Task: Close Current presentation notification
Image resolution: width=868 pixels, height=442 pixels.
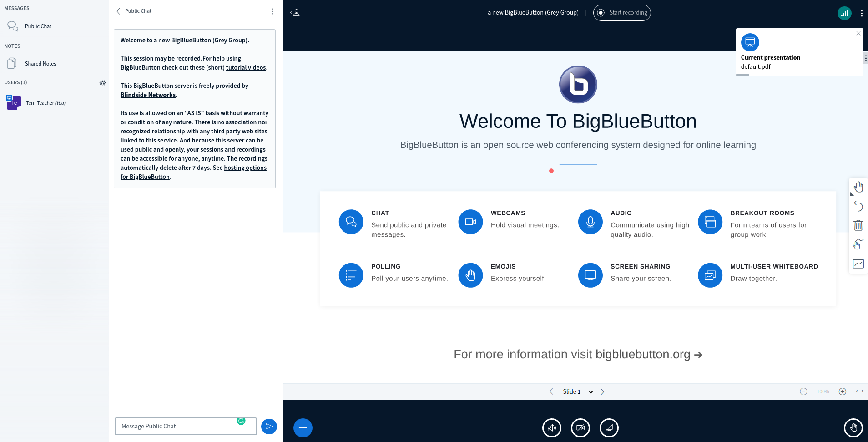Action: 858,33
